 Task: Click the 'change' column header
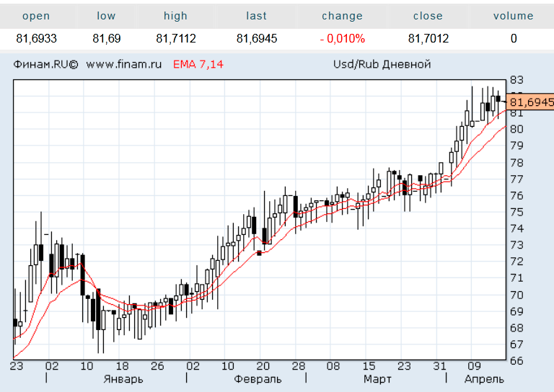(x=342, y=16)
